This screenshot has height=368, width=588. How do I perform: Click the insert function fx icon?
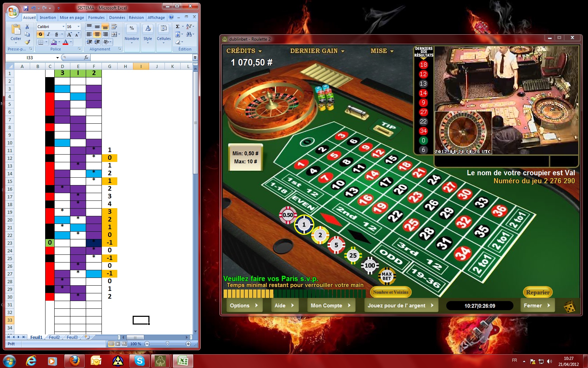[x=86, y=57]
